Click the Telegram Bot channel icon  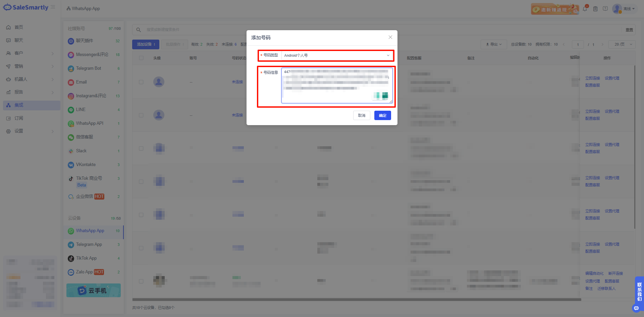(x=71, y=68)
